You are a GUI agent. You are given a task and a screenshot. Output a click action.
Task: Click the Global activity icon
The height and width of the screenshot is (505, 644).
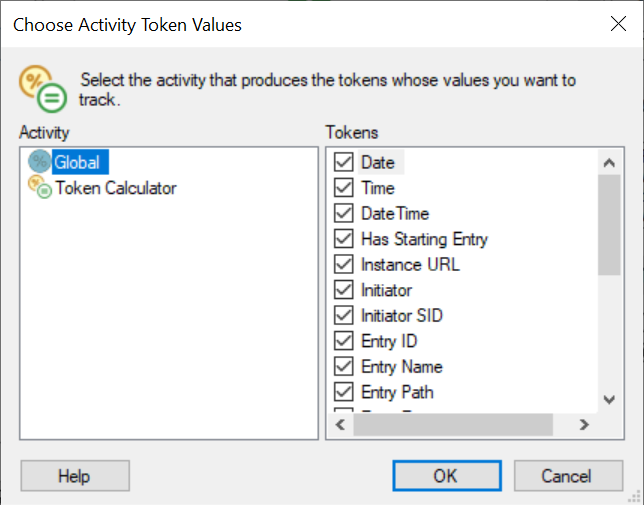coord(40,162)
